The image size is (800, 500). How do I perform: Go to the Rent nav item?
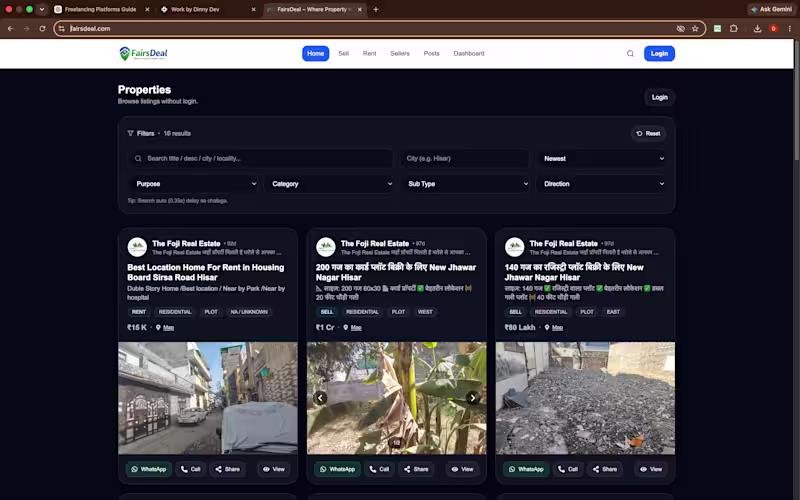point(369,54)
